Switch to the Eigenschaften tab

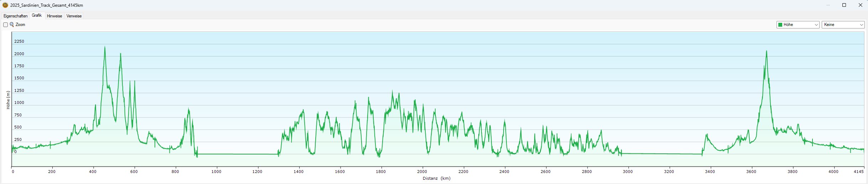tap(15, 16)
